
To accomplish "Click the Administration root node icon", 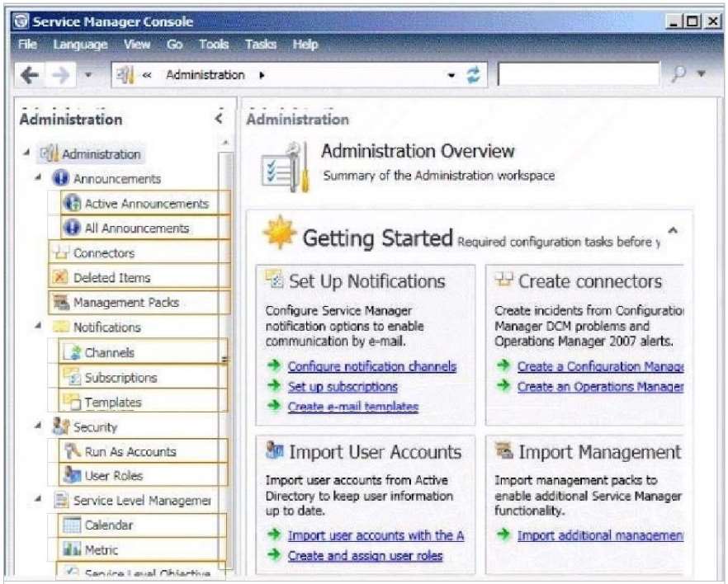I will click(50, 153).
